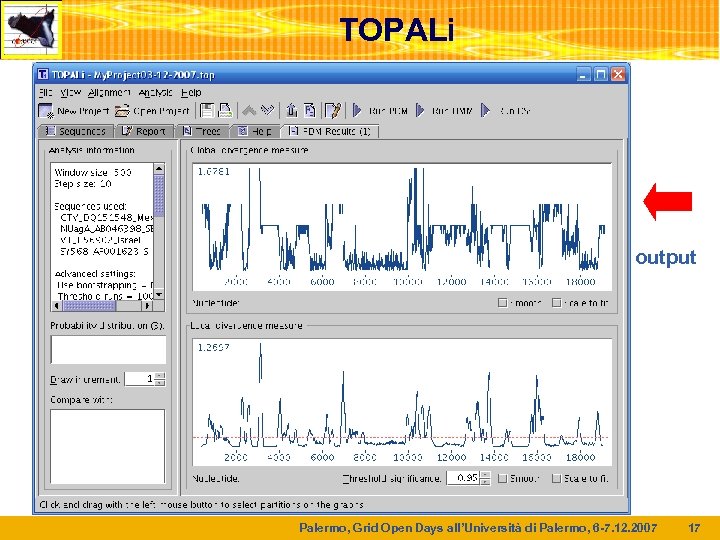Run the PDM analysis from toolbar

point(380,111)
